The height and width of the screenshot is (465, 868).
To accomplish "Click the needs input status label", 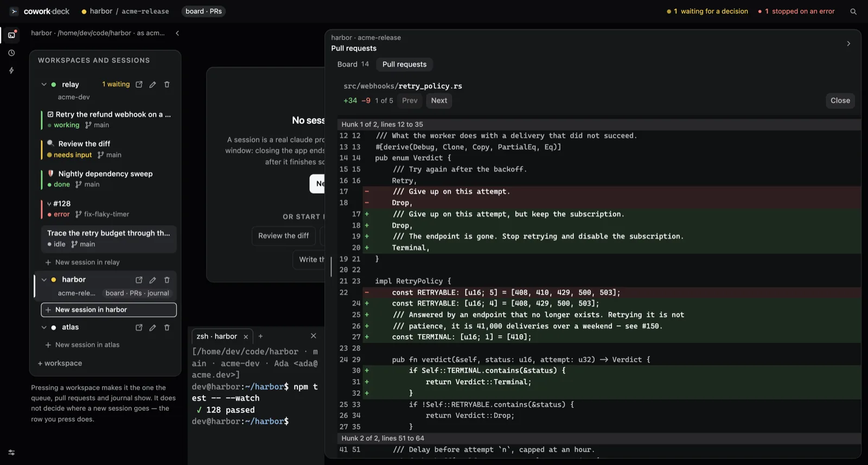I will point(73,155).
